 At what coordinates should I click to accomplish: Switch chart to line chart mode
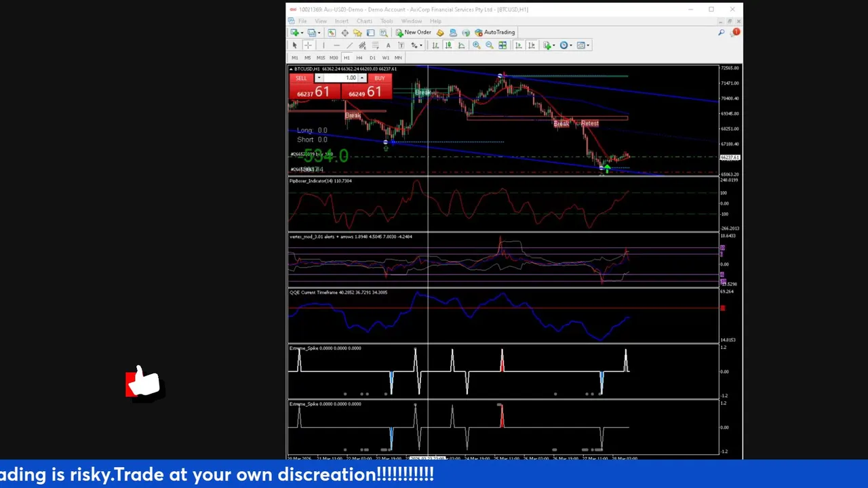[461, 45]
